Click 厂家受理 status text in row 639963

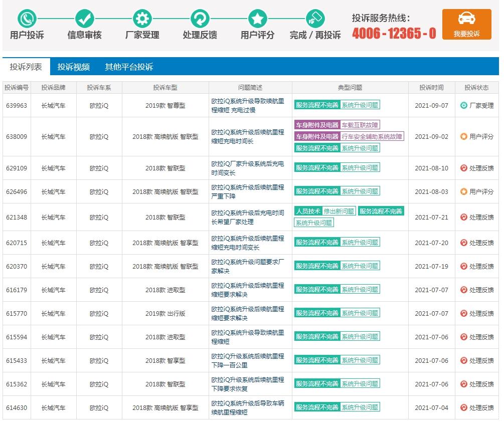point(481,105)
